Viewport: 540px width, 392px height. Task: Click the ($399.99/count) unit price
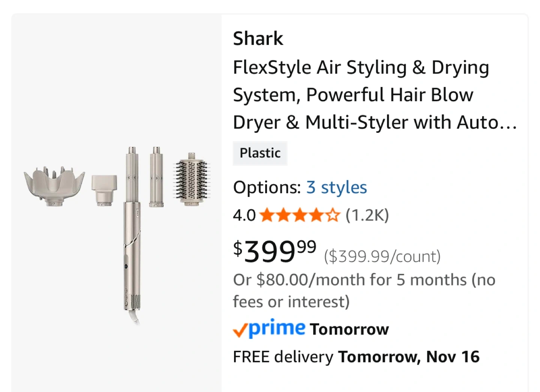[382, 257]
